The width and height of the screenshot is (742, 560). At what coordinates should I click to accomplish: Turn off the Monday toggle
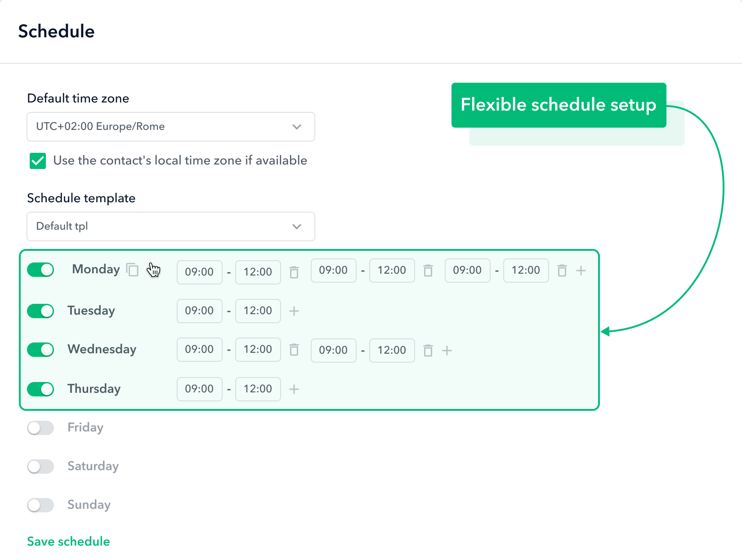point(40,270)
